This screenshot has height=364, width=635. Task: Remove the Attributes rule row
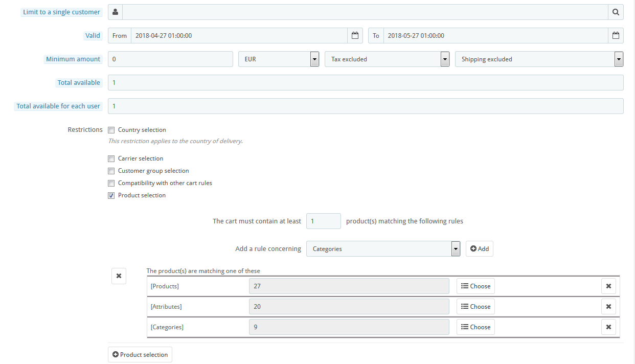point(608,307)
